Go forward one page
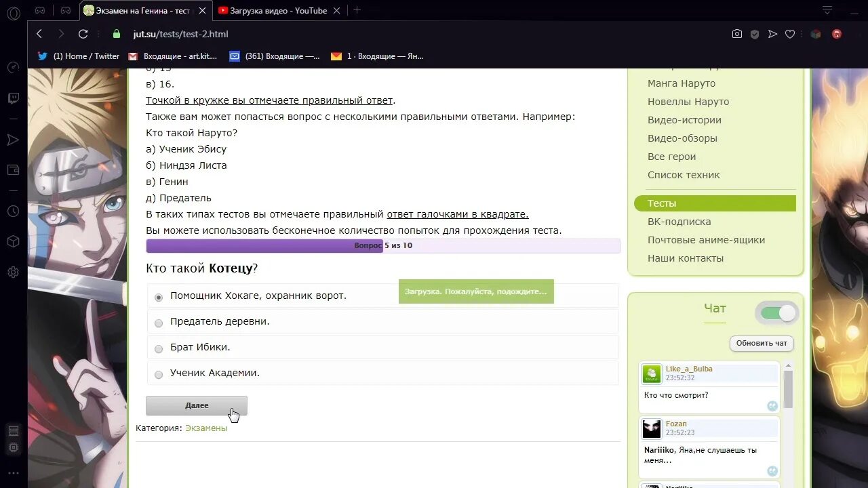Viewport: 868px width, 488px height. tap(61, 34)
